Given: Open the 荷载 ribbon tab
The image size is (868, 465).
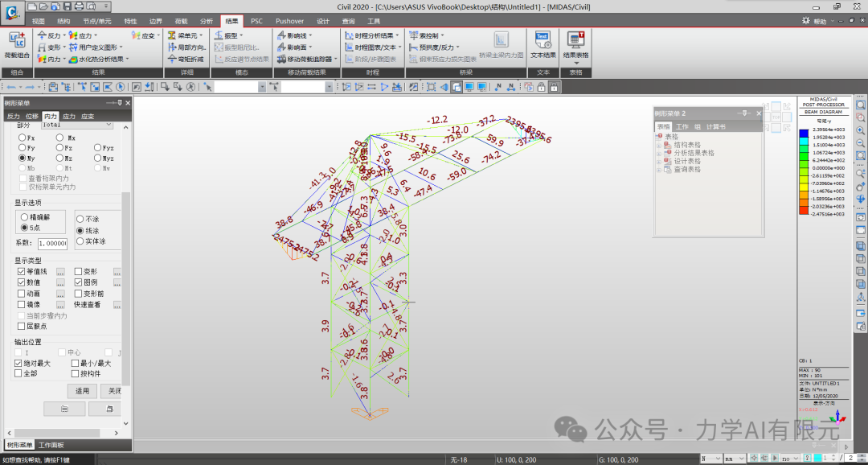Looking at the screenshot, I should [x=181, y=21].
